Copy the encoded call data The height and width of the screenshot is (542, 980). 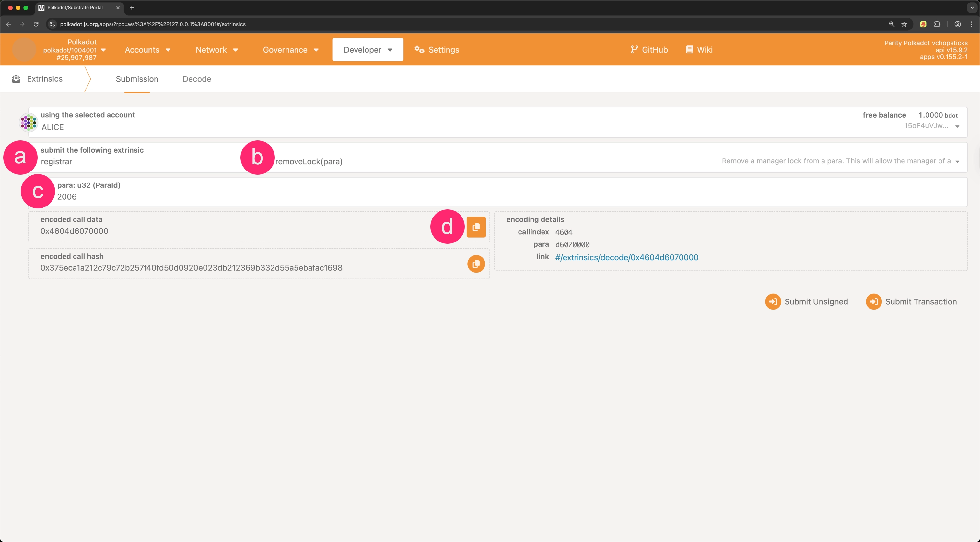pos(476,227)
